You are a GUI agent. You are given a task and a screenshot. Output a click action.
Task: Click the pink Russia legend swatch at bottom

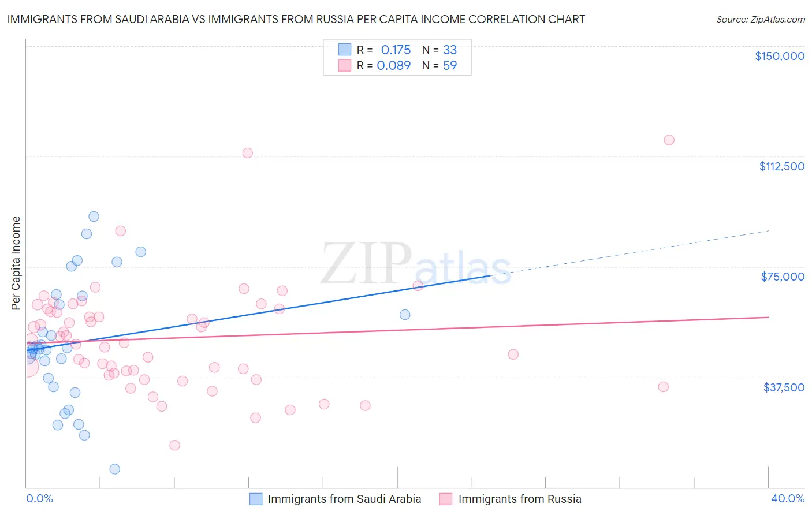[445, 499]
